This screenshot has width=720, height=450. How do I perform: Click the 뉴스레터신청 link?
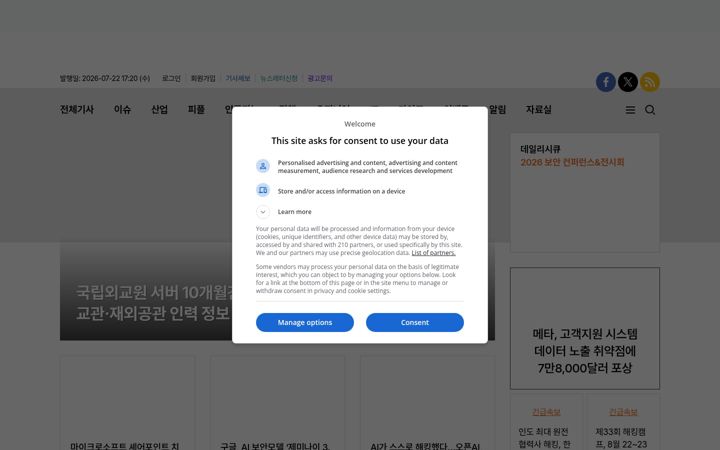[279, 79]
